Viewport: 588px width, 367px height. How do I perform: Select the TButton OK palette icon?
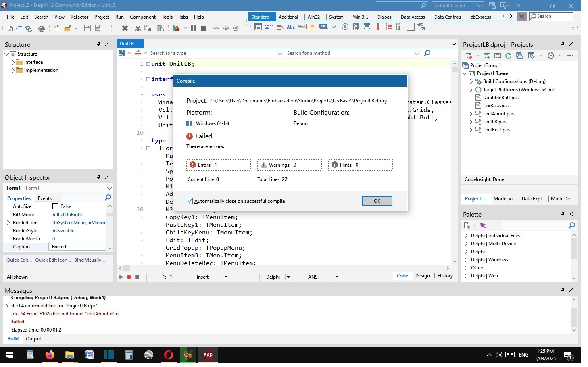(x=324, y=27)
